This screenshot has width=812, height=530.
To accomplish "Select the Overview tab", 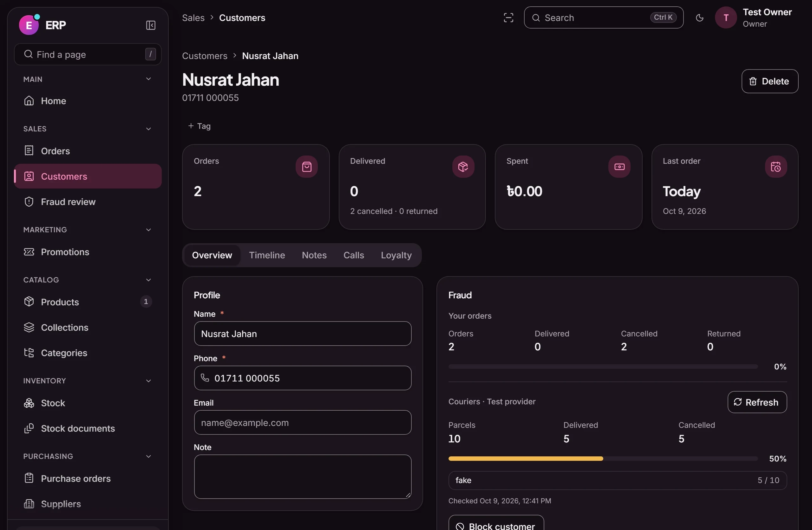I will [x=212, y=255].
